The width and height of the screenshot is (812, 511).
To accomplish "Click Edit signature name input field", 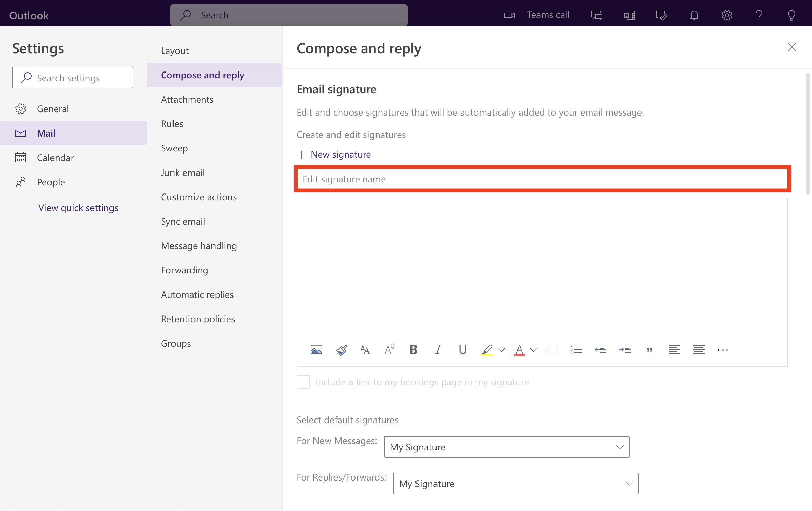I will coord(542,178).
